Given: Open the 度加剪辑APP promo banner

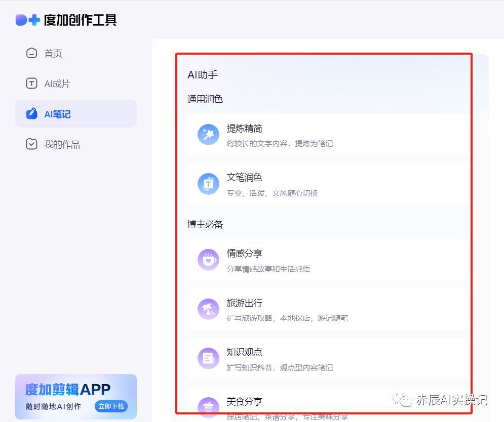Looking at the screenshot, I should click(x=76, y=396).
